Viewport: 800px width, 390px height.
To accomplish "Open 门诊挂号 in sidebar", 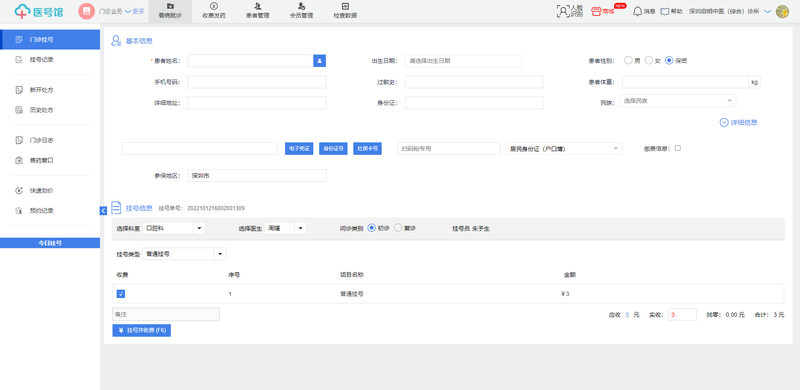I will pyautogui.click(x=50, y=39).
